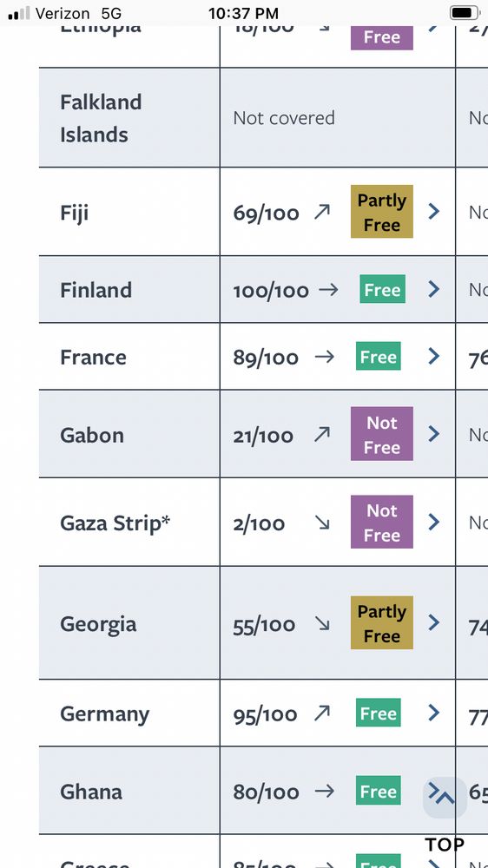
Task: Click Fiji's upward trend arrow icon
Action: tap(322, 212)
